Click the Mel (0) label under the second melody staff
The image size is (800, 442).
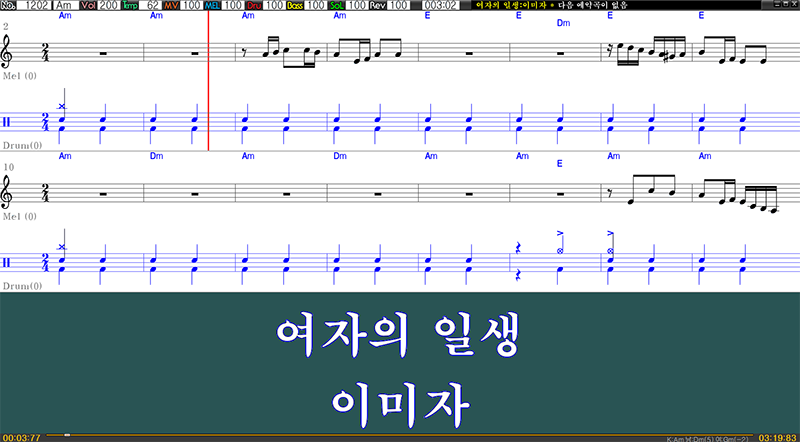(x=19, y=216)
